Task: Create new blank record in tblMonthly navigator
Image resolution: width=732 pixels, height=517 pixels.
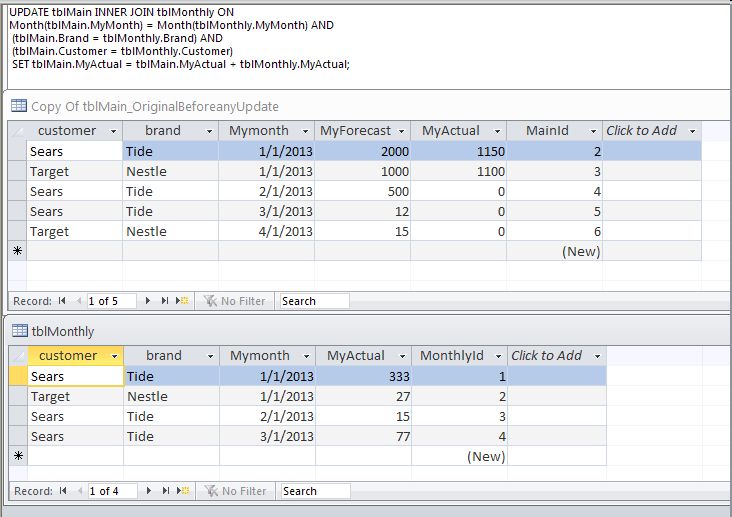Action: click(x=183, y=491)
